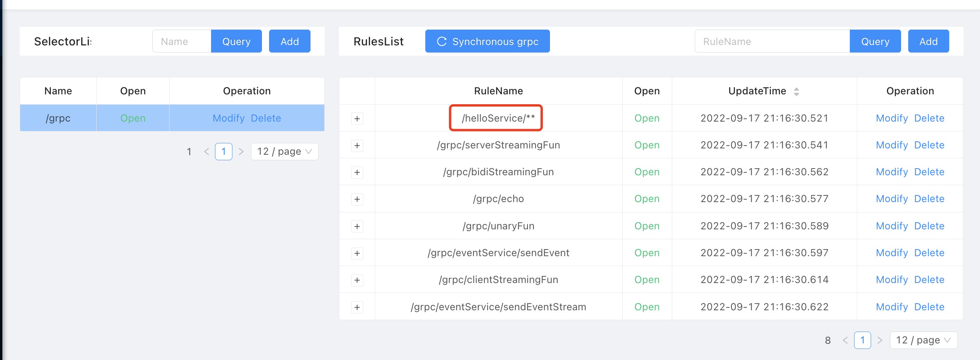Image resolution: width=980 pixels, height=360 pixels.
Task: Click the /grpc/echo rule name
Action: pyautogui.click(x=498, y=199)
